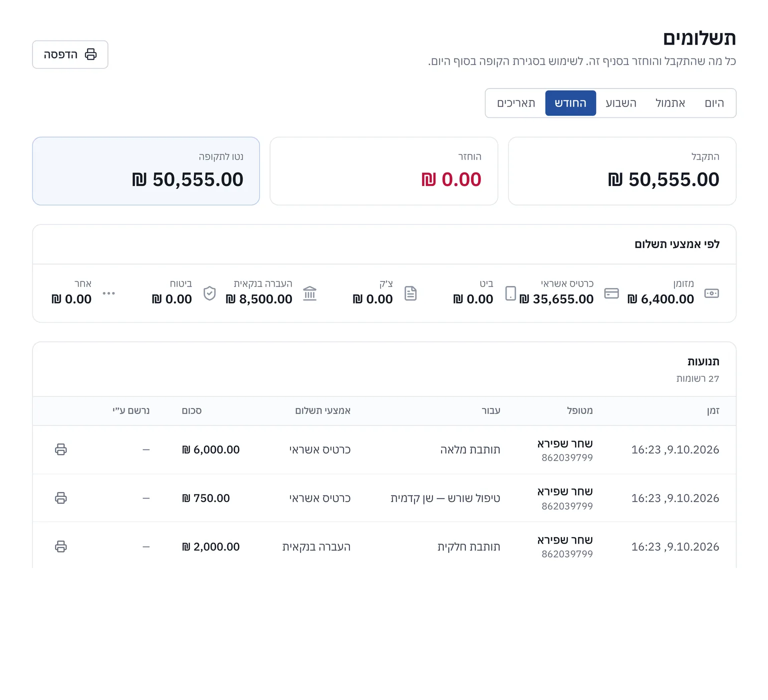768x700 pixels.
Task: Click the נטו לתקופה summary card
Action: click(146, 171)
